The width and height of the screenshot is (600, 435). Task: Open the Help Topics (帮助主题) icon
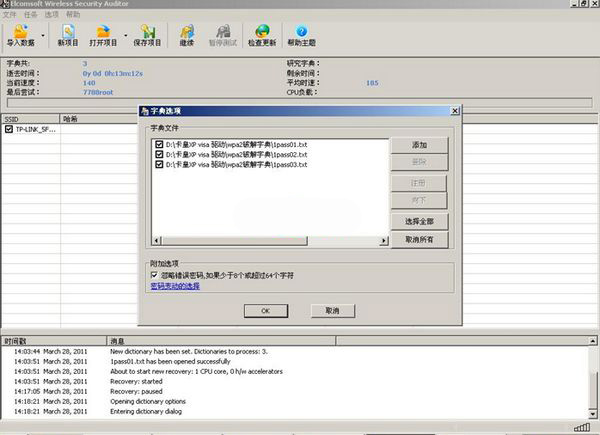pos(301,34)
